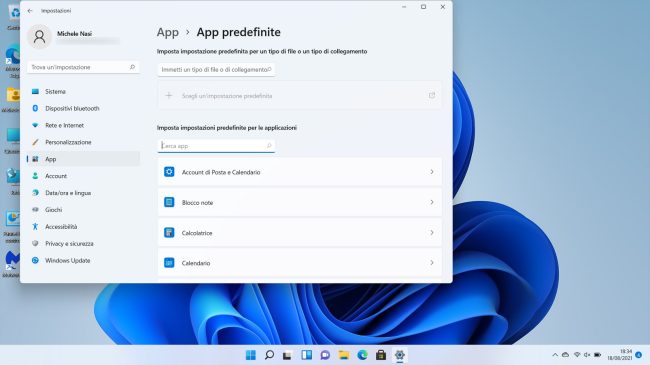Select App in the sidebar
650x365 pixels.
click(83, 159)
